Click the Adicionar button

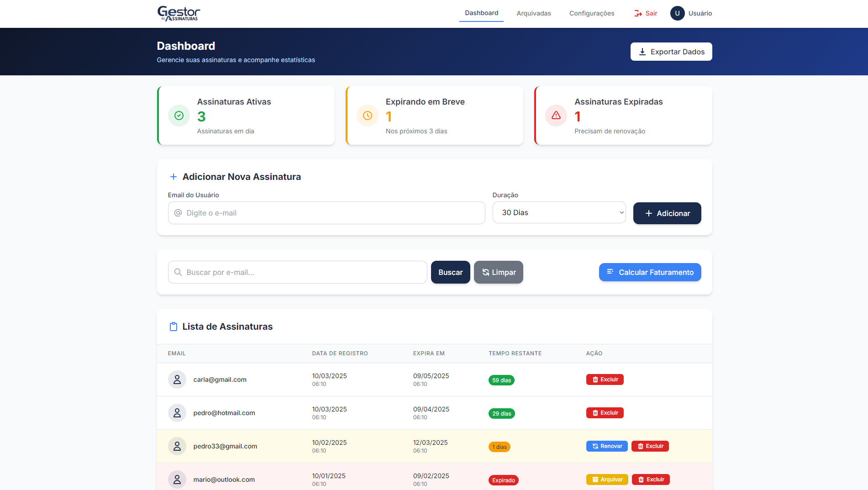pyautogui.click(x=667, y=213)
